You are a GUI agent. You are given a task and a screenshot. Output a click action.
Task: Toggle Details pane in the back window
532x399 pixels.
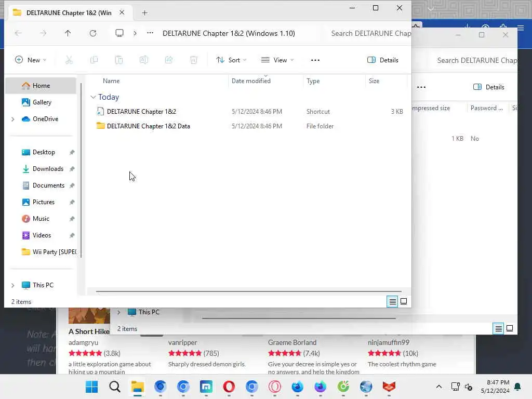[488, 87]
